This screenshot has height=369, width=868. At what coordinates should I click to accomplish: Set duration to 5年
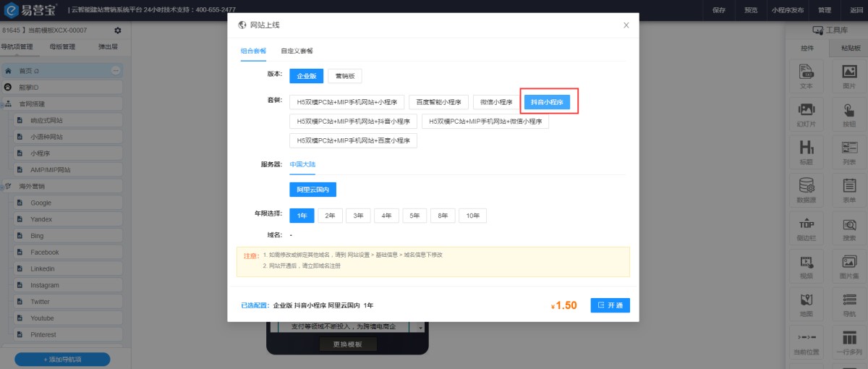tap(414, 216)
